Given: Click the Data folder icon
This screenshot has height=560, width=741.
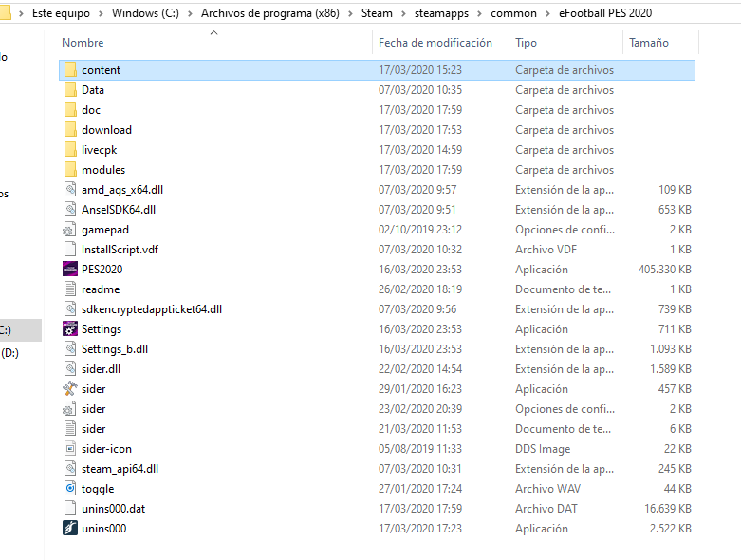Looking at the screenshot, I should tap(70, 90).
